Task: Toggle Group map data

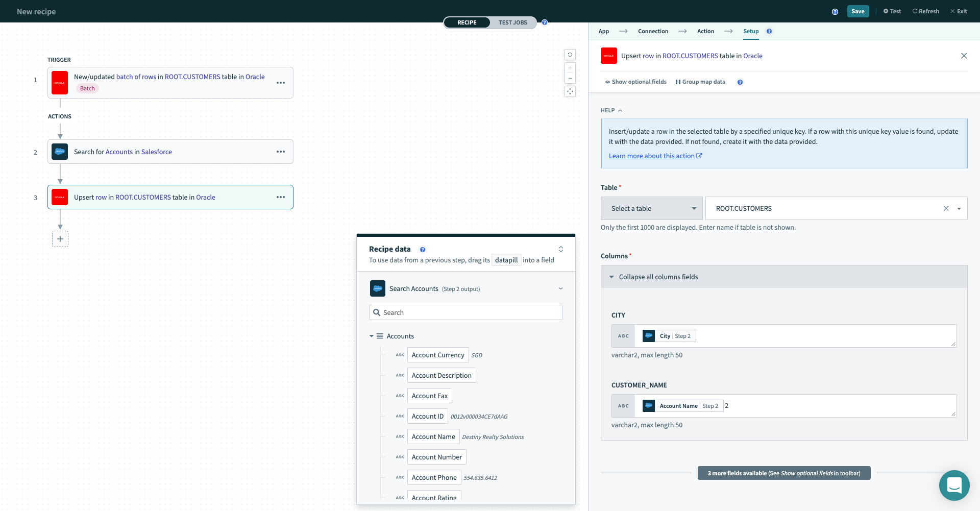Action: click(700, 82)
